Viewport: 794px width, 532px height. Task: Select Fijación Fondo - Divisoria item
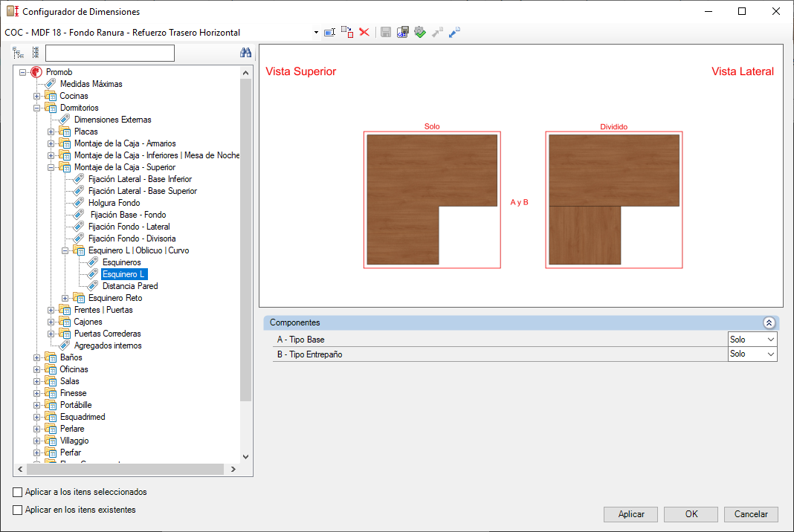pos(132,239)
